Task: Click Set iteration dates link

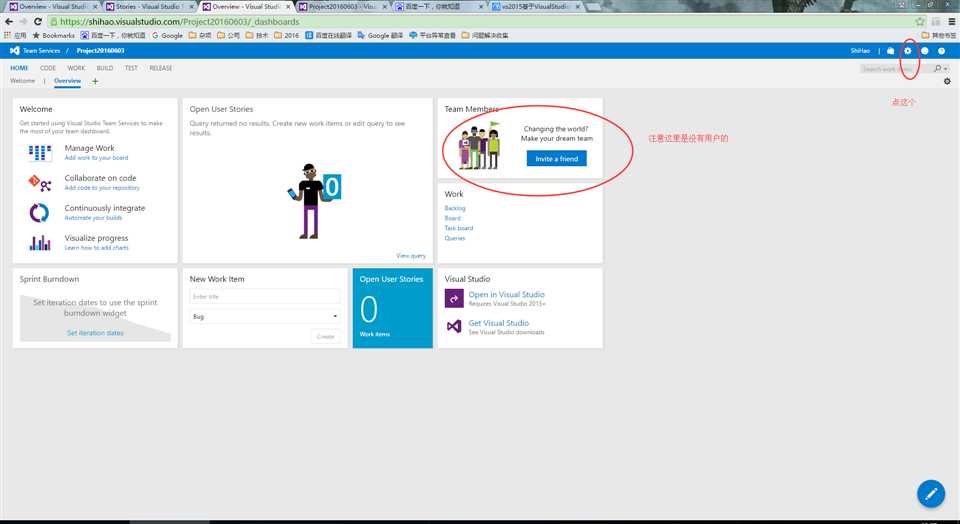Action: 95,333
